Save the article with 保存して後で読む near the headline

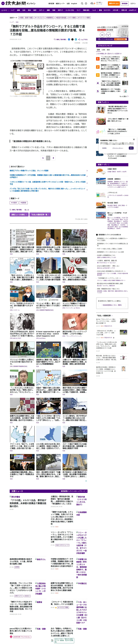(x=60, y=39)
